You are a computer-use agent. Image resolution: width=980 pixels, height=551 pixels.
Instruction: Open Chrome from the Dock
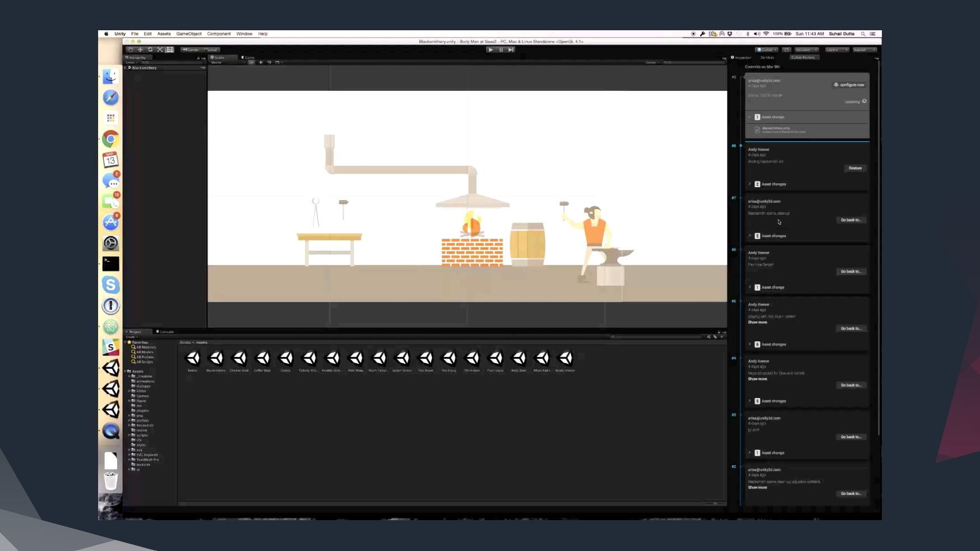pyautogui.click(x=111, y=139)
